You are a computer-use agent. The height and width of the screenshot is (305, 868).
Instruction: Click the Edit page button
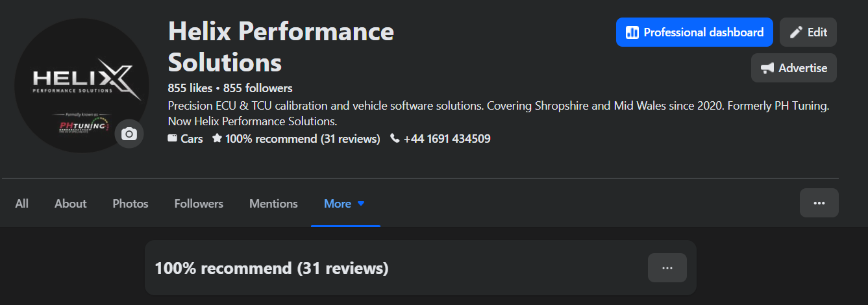click(808, 32)
